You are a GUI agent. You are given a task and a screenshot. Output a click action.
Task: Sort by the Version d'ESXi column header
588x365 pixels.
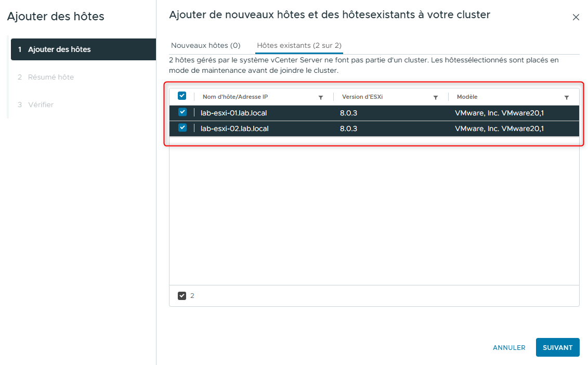tap(364, 97)
